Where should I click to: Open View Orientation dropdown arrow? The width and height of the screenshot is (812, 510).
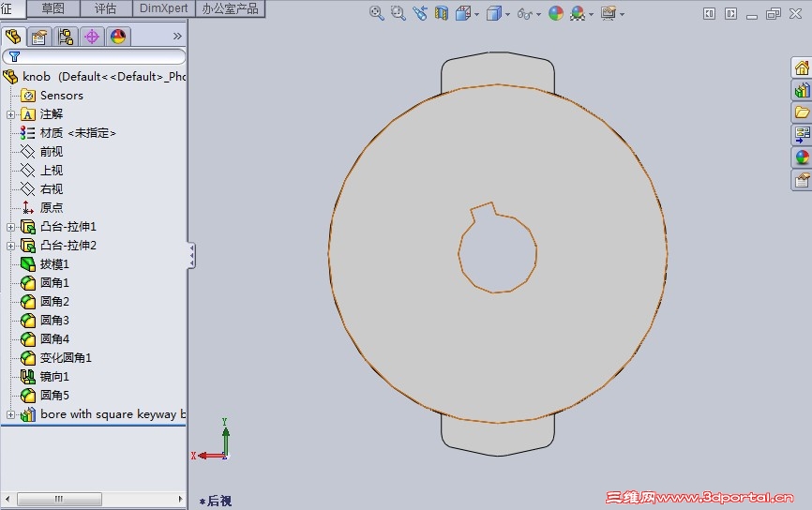(476, 14)
